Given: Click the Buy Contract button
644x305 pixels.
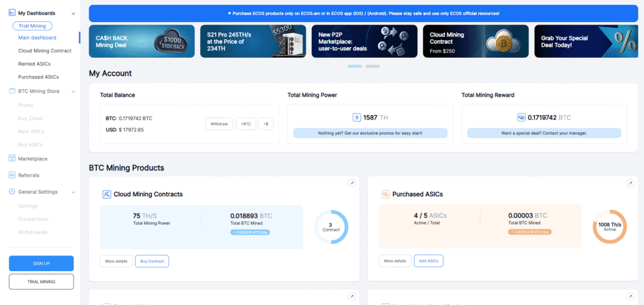Looking at the screenshot, I should pos(152,260).
